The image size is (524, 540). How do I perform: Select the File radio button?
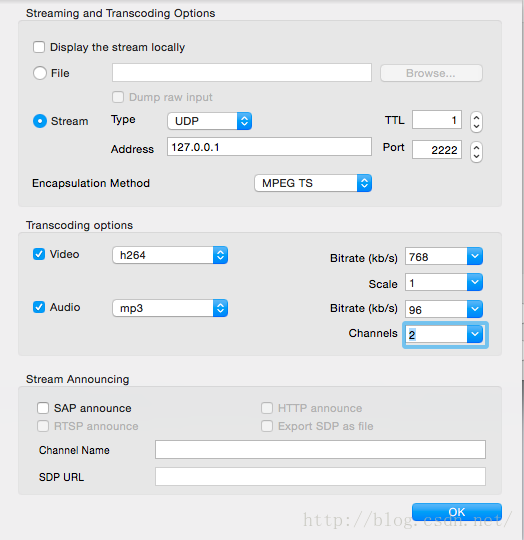(x=40, y=73)
